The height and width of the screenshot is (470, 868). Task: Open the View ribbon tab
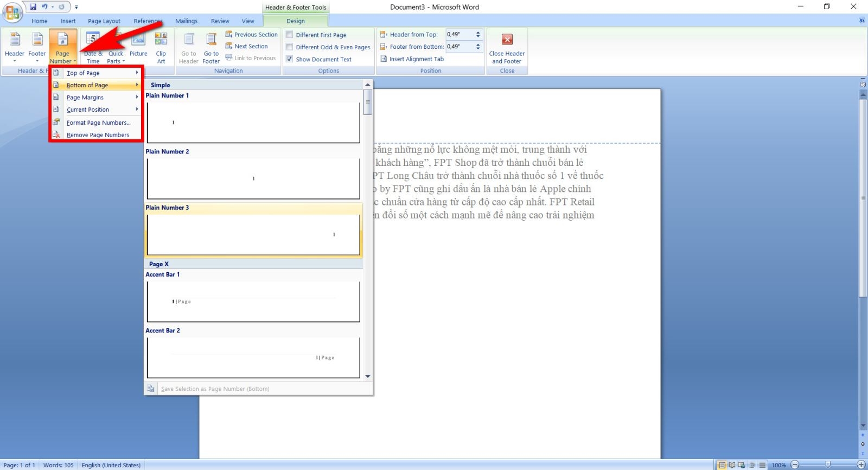(248, 21)
